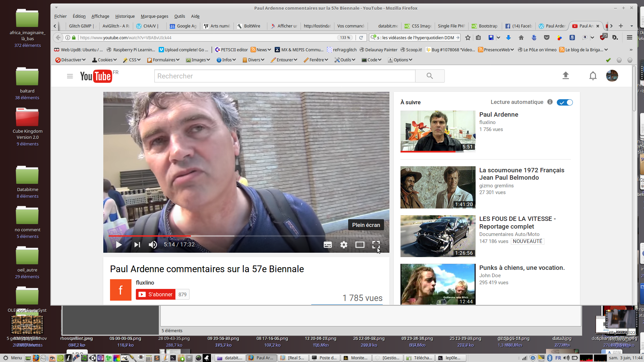Open video settings gear
Screen dimensions: 644x362
(x=344, y=245)
